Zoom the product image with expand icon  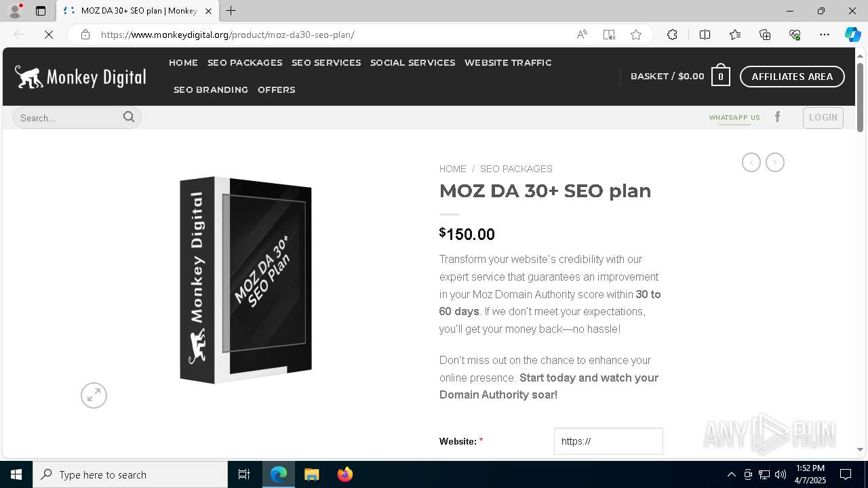point(94,395)
